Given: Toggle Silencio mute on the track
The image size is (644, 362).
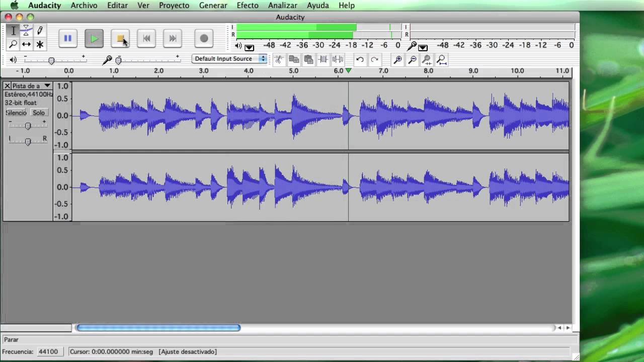Looking at the screenshot, I should pos(17,113).
